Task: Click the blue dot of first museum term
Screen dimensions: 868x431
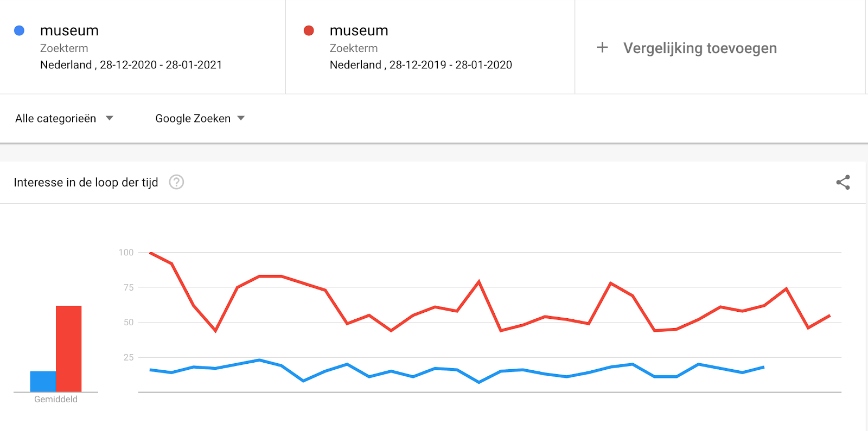Action: point(19,30)
